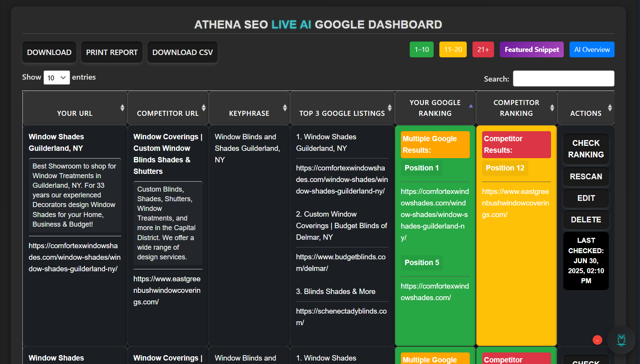
Task: Click the red 21+ legend badge
Action: 483,50
